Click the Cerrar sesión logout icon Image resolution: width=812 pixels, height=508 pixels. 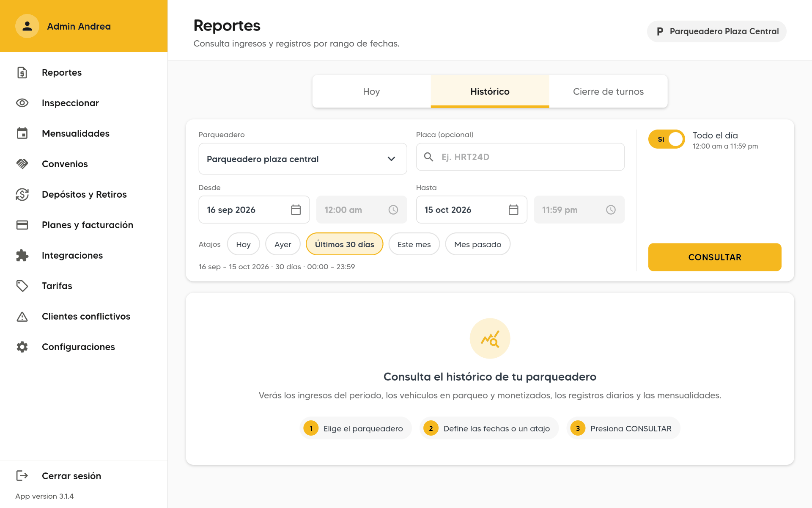tap(22, 475)
